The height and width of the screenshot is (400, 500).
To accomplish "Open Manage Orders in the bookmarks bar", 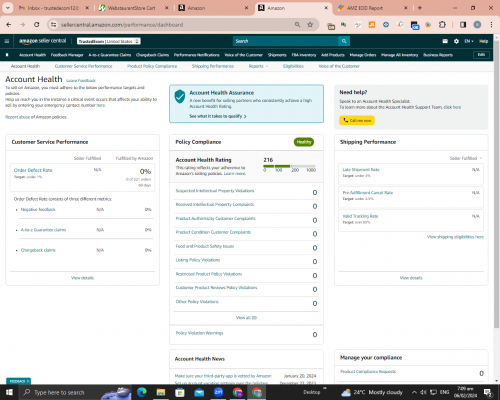I will (x=363, y=55).
